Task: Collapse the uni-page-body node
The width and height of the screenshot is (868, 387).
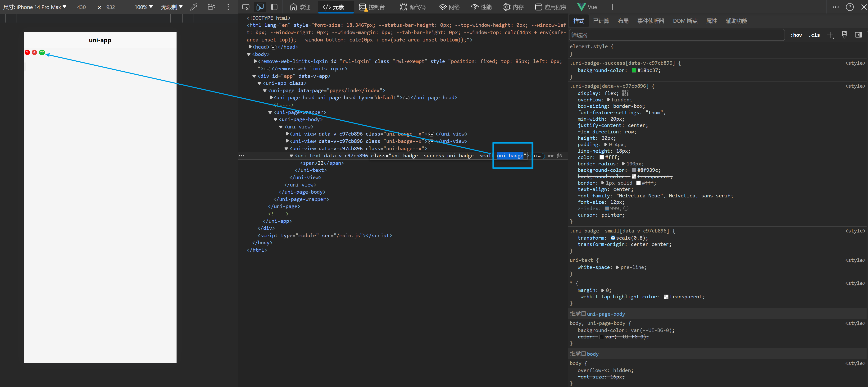Action: [x=275, y=120]
